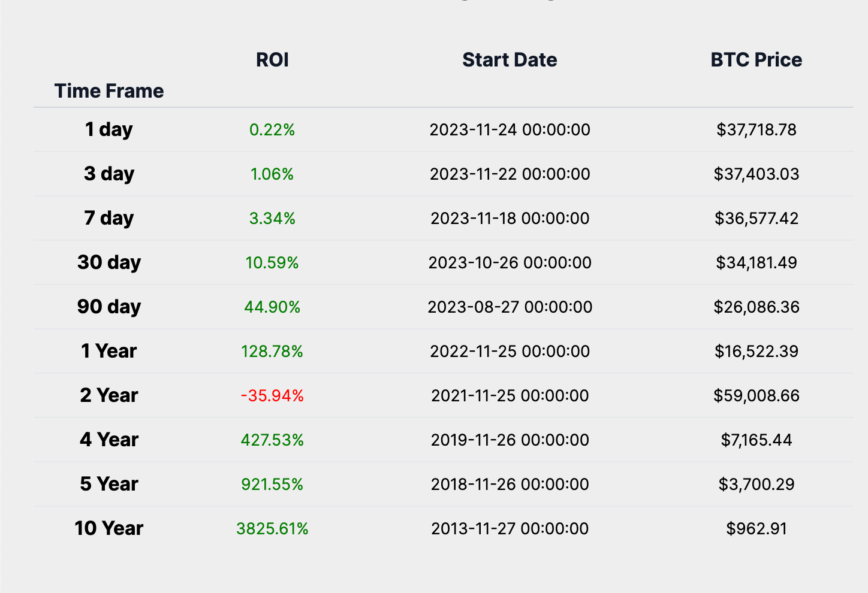Click the start date 2023-11-24 00:00:00
The width and height of the screenshot is (868, 593).
[x=510, y=129]
